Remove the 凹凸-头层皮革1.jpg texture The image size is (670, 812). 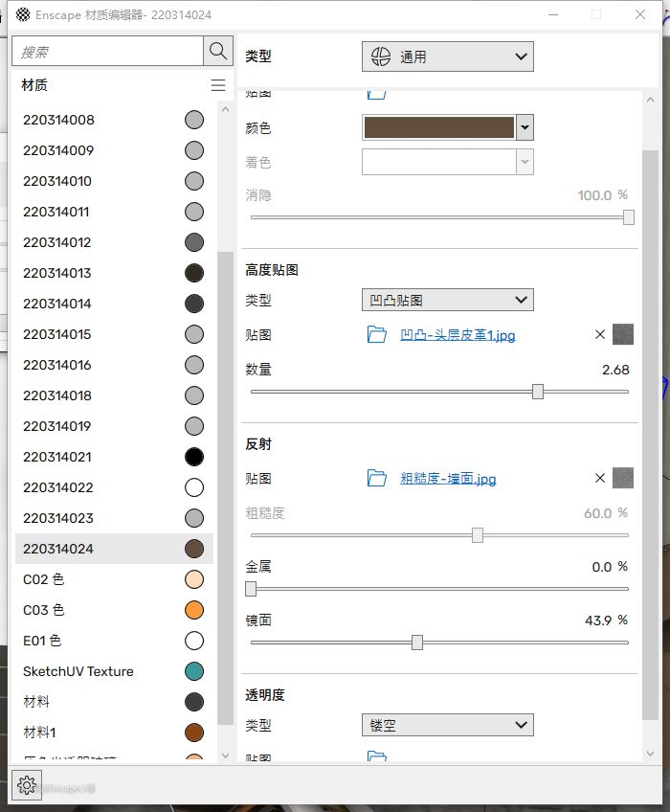pyautogui.click(x=600, y=334)
